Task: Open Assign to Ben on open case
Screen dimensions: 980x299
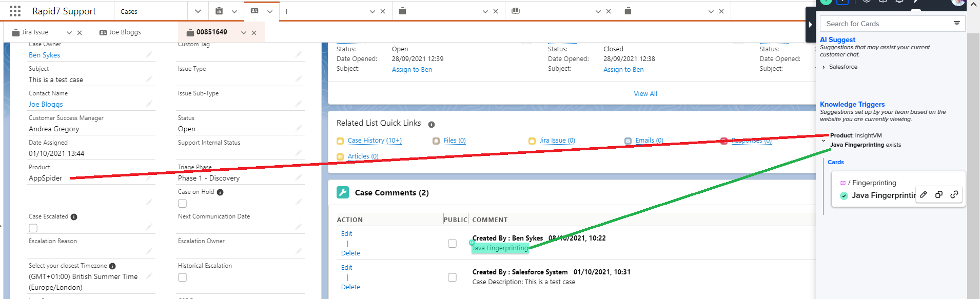Action: (412, 69)
